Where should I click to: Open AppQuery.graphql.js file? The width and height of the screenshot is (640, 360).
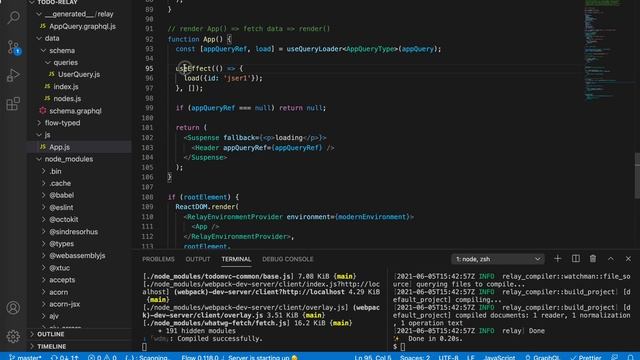pyautogui.click(x=82, y=26)
